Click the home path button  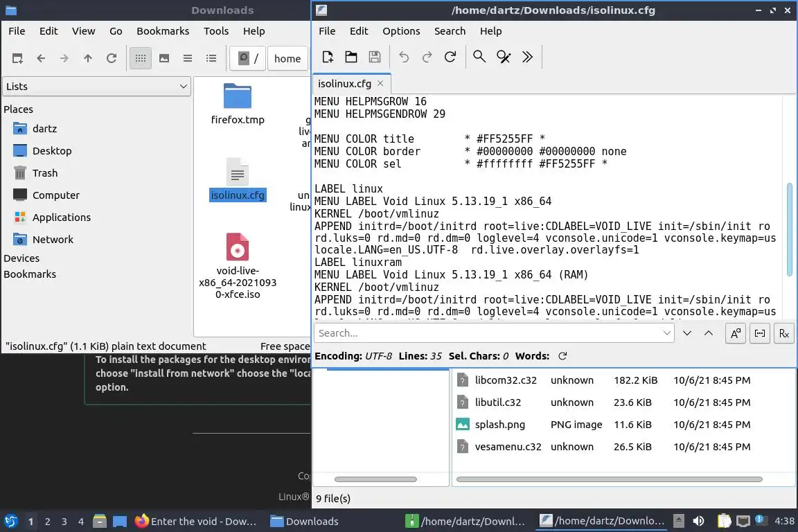click(287, 58)
